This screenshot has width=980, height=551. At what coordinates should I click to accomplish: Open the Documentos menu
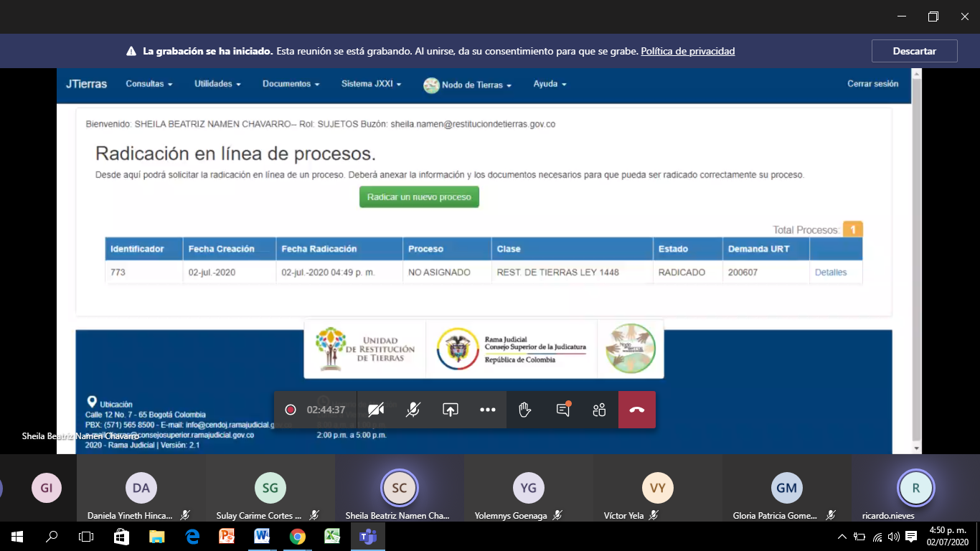[x=291, y=84]
